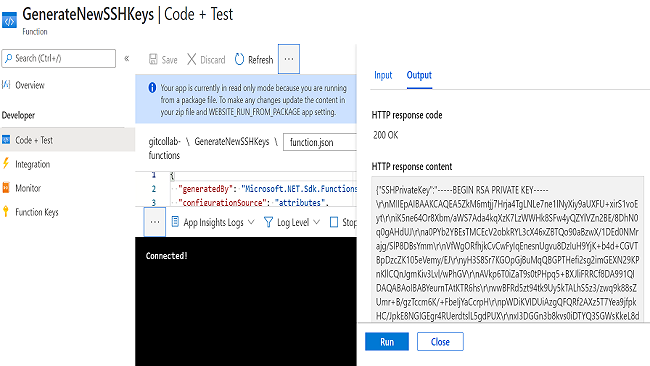Click the Monitor icon in the sidebar

point(6,188)
